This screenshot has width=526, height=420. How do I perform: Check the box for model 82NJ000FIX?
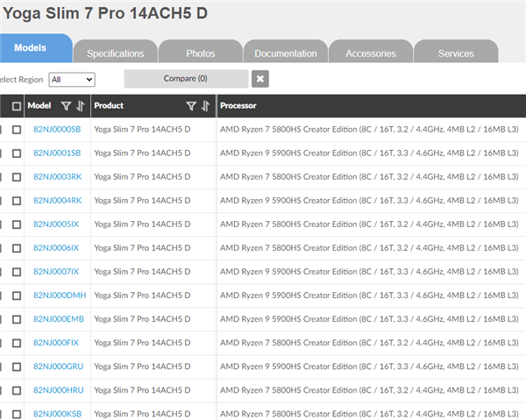[17, 343]
